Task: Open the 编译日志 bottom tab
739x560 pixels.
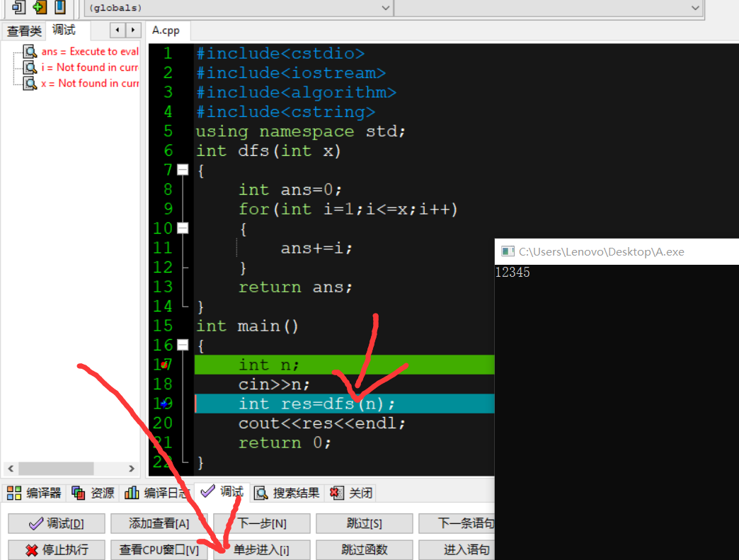Action: [x=156, y=493]
